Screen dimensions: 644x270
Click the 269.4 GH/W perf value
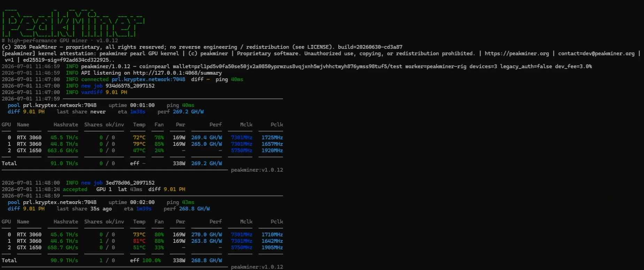[207, 138]
